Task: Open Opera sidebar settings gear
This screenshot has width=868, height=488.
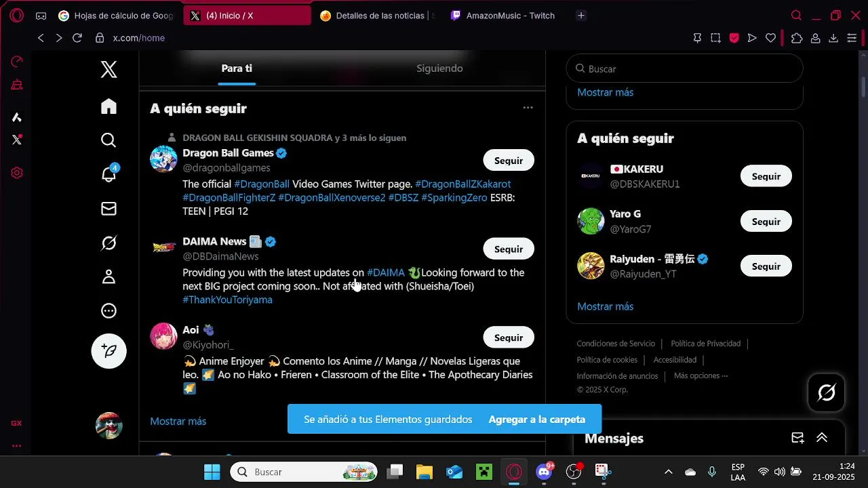Action: click(17, 173)
